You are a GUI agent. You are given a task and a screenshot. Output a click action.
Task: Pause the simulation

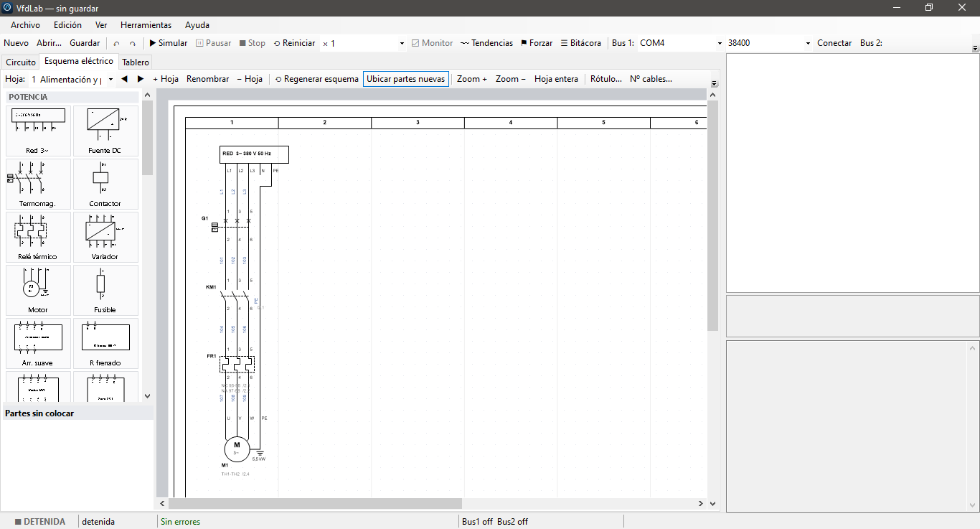214,43
